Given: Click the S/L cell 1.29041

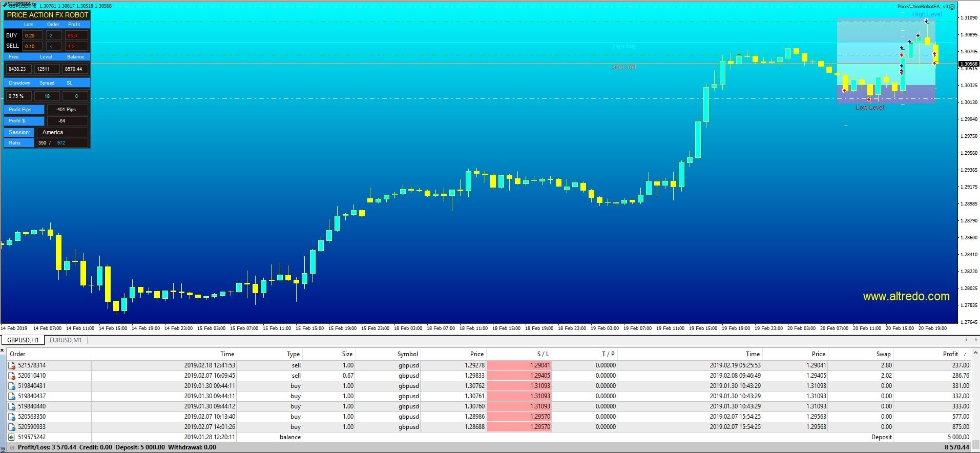Looking at the screenshot, I should coord(519,365).
